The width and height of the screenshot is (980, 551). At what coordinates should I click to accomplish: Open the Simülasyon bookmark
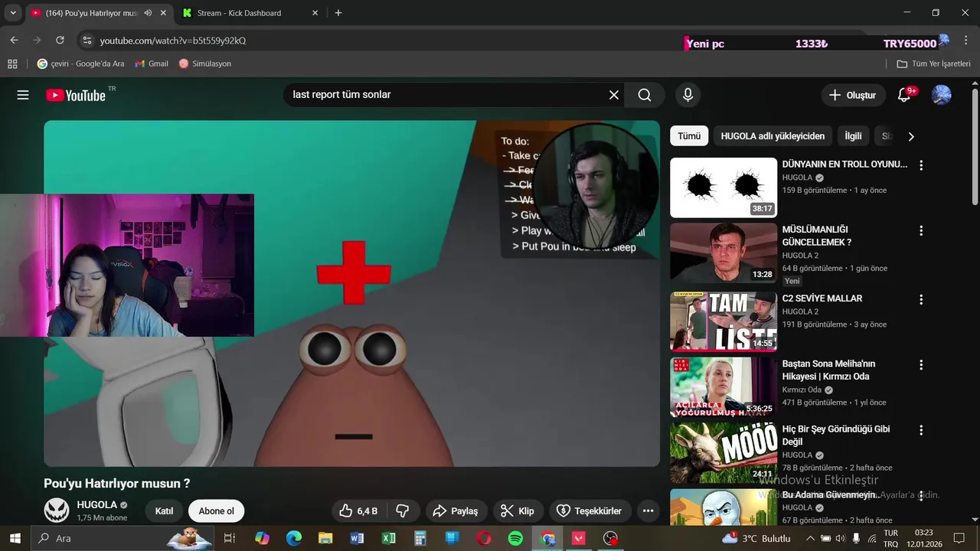tap(204, 64)
